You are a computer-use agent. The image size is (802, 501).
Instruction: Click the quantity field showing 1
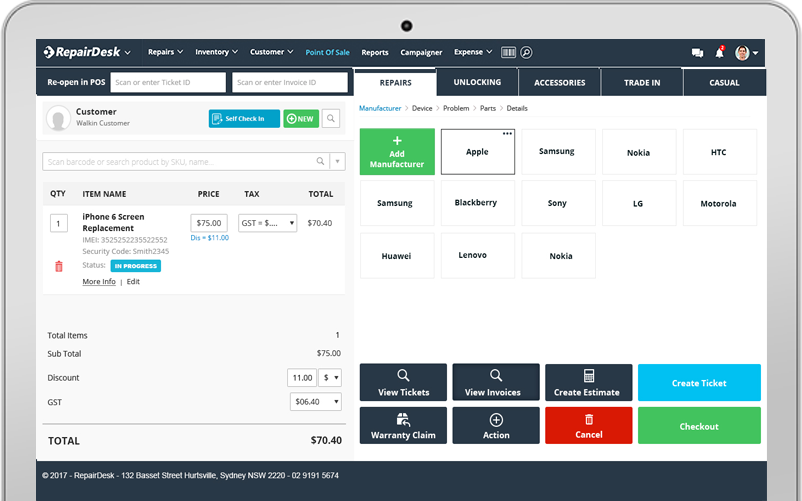point(59,223)
